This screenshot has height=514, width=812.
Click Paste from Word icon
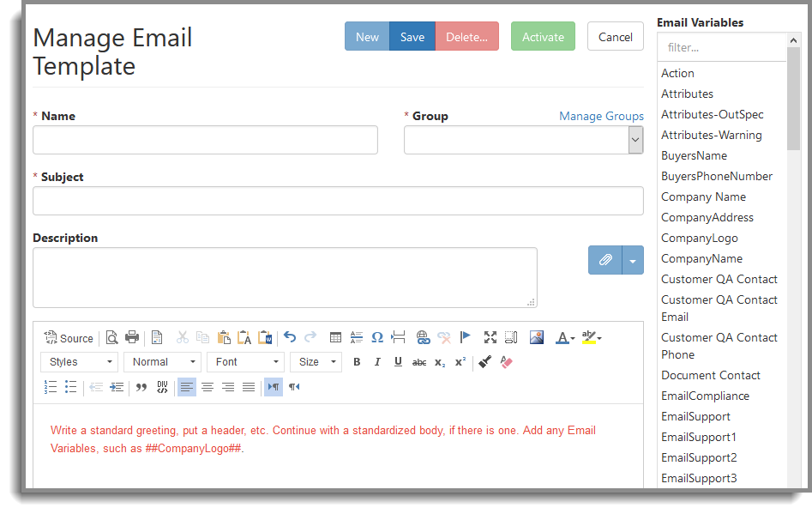click(265, 338)
